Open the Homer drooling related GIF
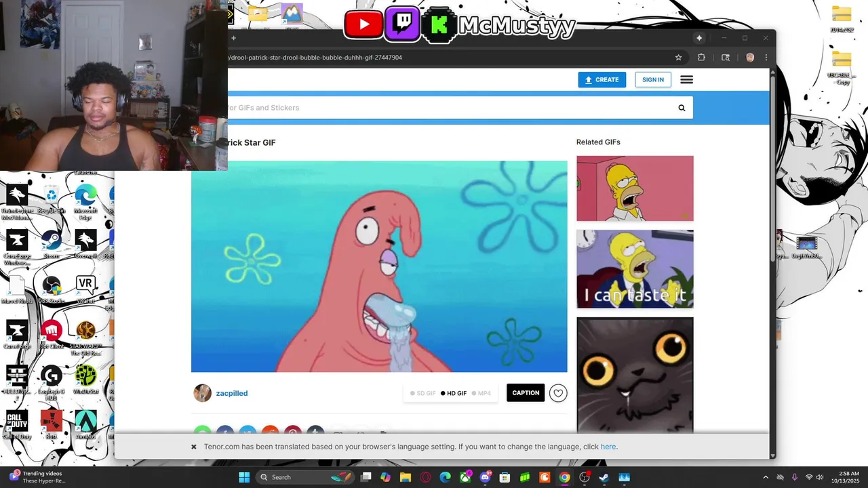The image size is (868, 488). coord(635,188)
